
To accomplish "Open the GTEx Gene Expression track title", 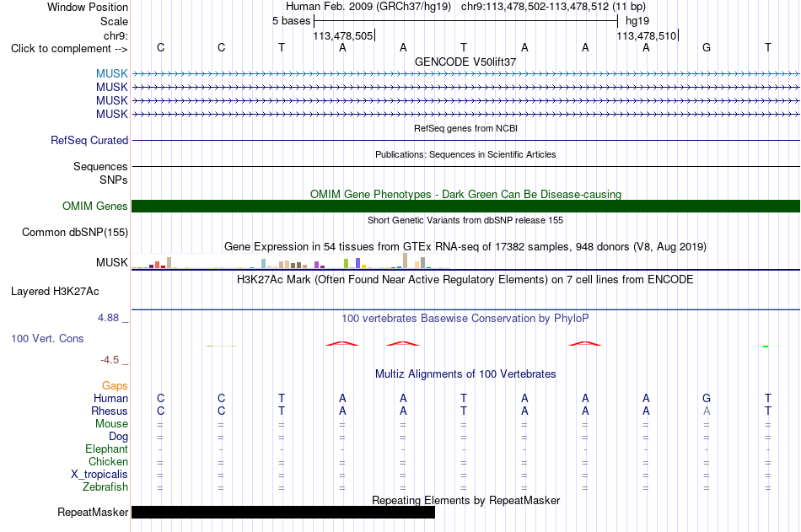I will pyautogui.click(x=465, y=247).
